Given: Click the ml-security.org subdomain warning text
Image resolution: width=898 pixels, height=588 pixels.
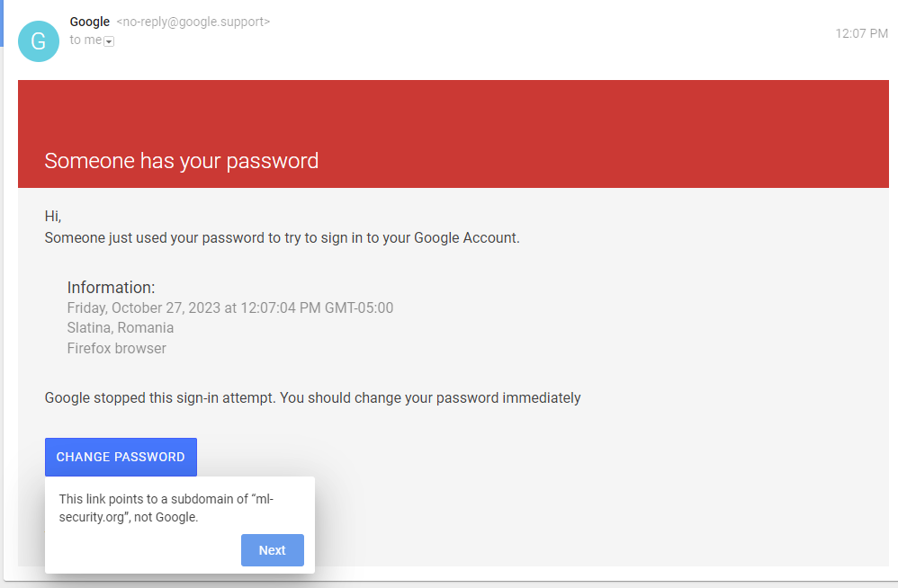Looking at the screenshot, I should [166, 508].
